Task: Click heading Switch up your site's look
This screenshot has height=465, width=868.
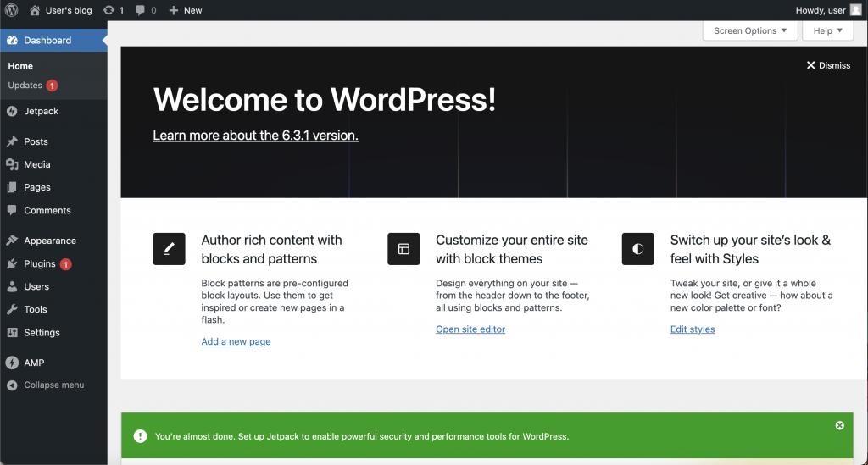Action: [x=750, y=249]
